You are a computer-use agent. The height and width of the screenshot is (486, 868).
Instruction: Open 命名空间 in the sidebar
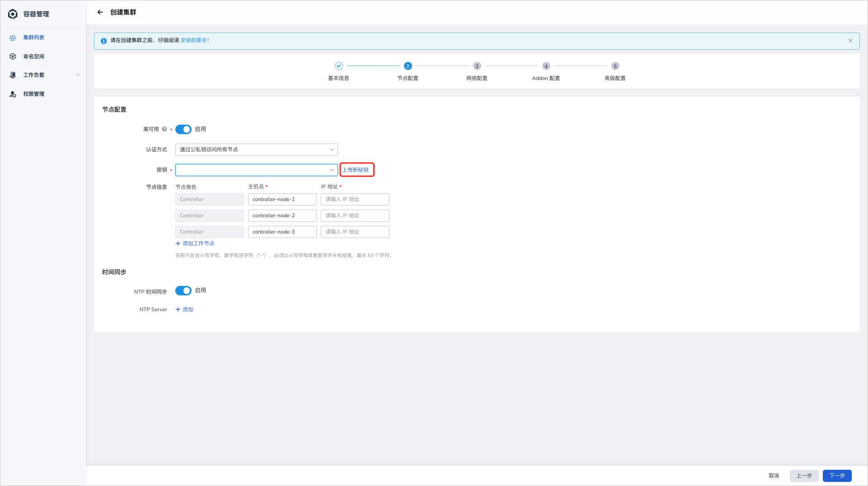(34, 56)
